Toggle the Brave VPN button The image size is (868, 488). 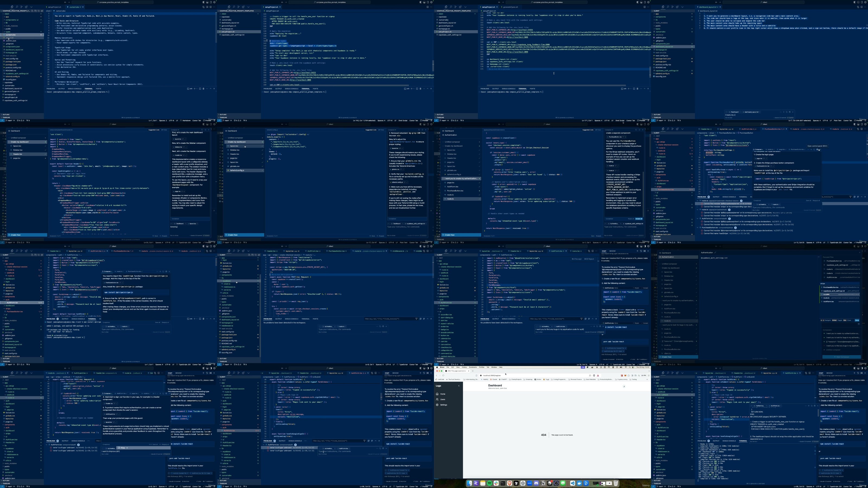(x=644, y=375)
